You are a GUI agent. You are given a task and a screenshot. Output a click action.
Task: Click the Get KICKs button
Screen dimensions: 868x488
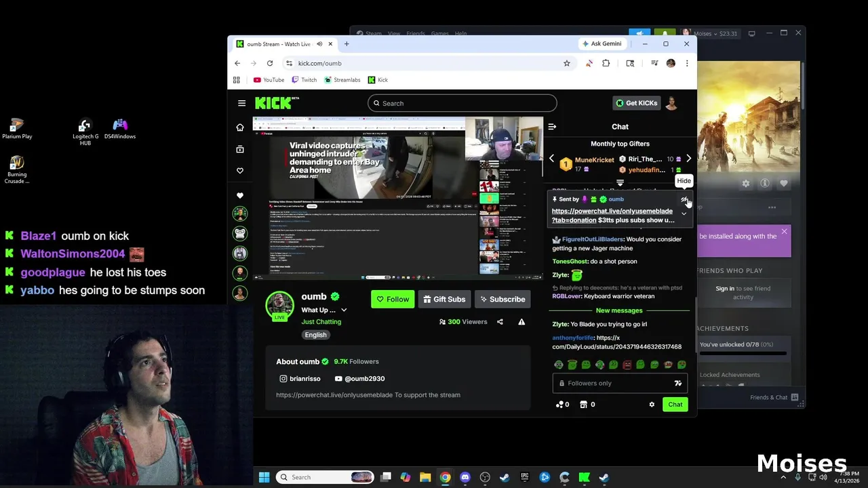[636, 103]
